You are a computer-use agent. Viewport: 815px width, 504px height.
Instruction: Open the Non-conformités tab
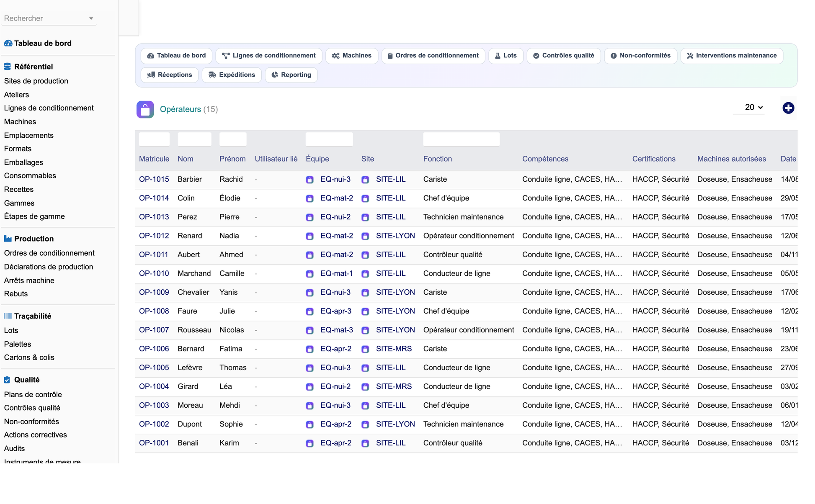(x=640, y=56)
